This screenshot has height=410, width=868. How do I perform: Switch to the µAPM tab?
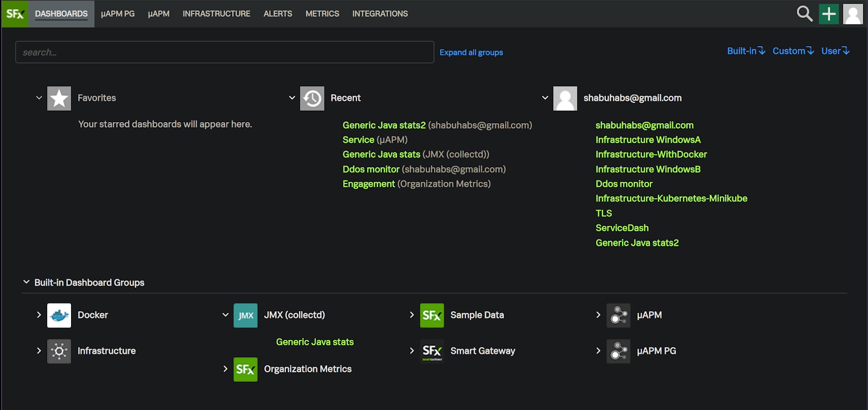pos(158,14)
